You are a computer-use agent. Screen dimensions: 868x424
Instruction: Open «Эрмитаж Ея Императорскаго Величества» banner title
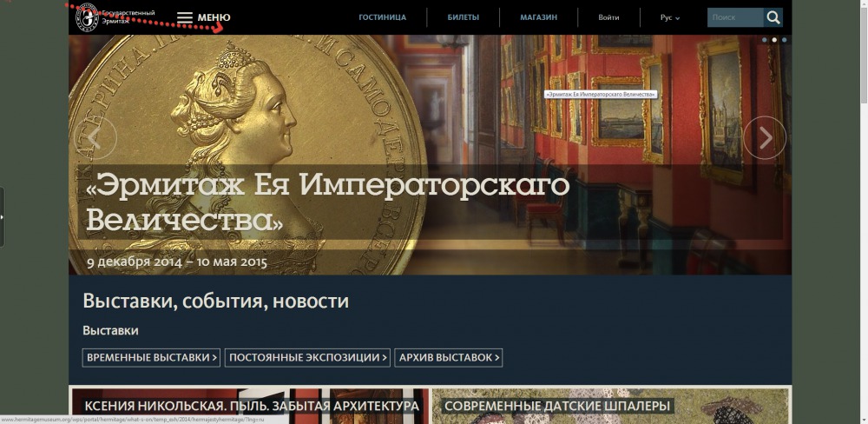click(x=328, y=202)
